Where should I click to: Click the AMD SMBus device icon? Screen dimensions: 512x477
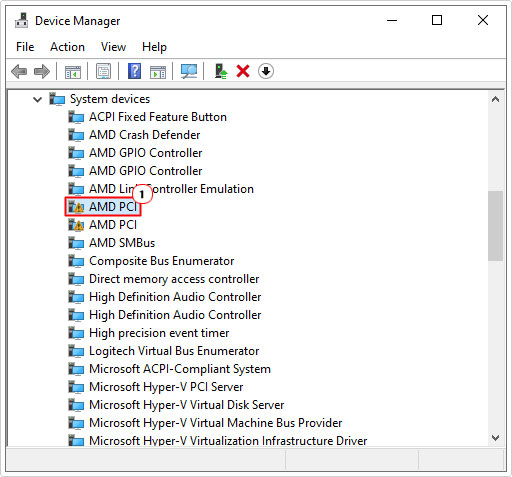click(76, 243)
